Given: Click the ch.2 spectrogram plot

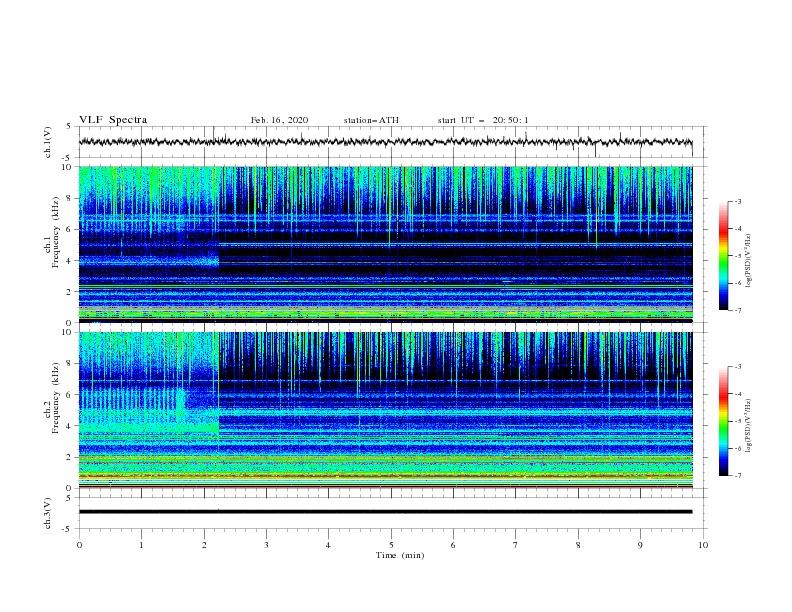Looking at the screenshot, I should (x=385, y=410).
